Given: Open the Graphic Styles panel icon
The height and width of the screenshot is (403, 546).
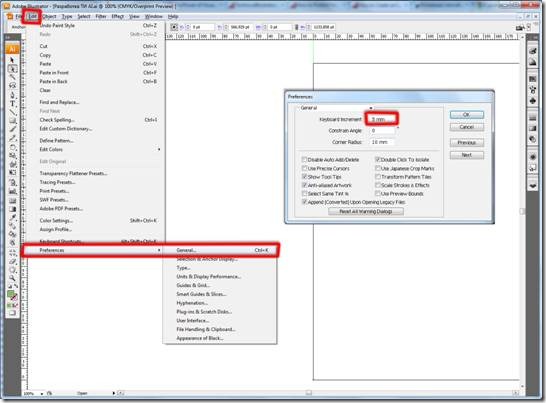Looking at the screenshot, I should pyautogui.click(x=532, y=168).
